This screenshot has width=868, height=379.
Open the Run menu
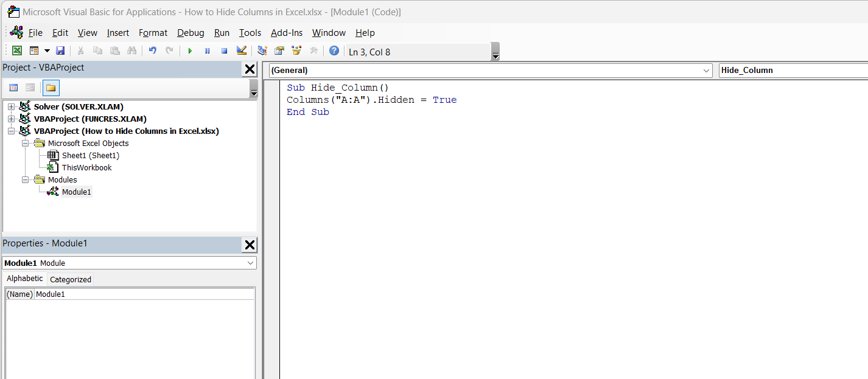(x=222, y=33)
